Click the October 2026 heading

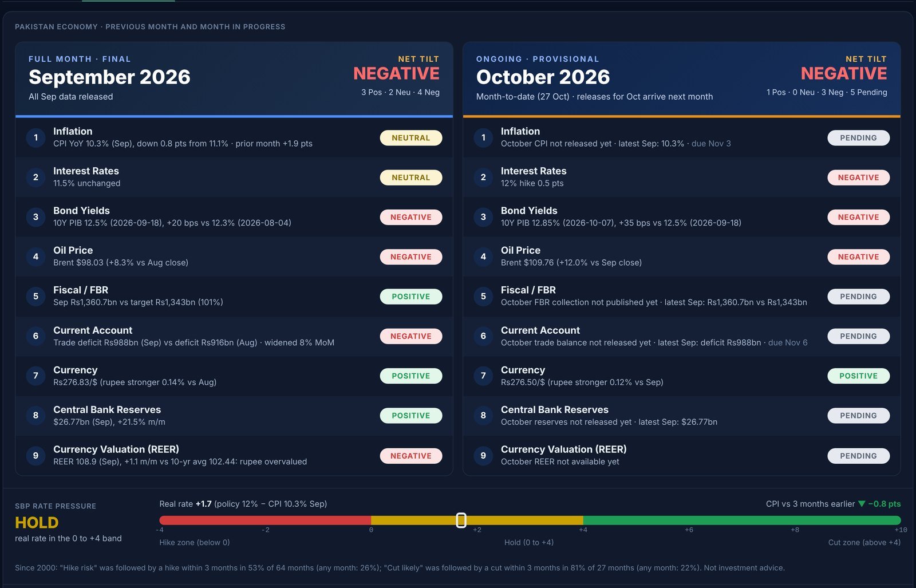(543, 77)
